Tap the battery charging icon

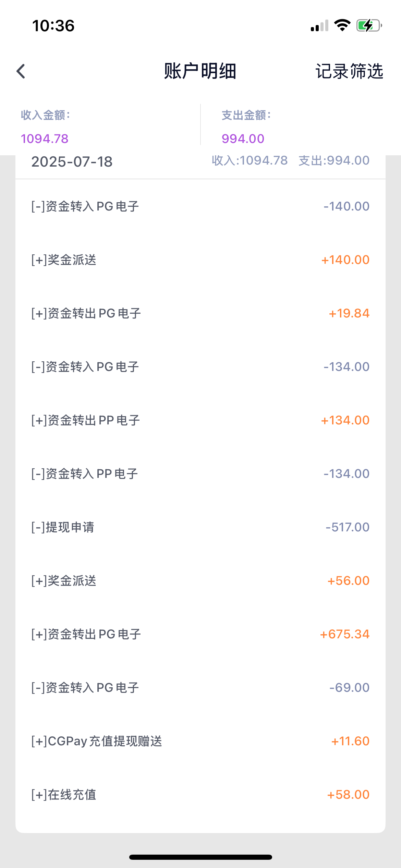369,25
